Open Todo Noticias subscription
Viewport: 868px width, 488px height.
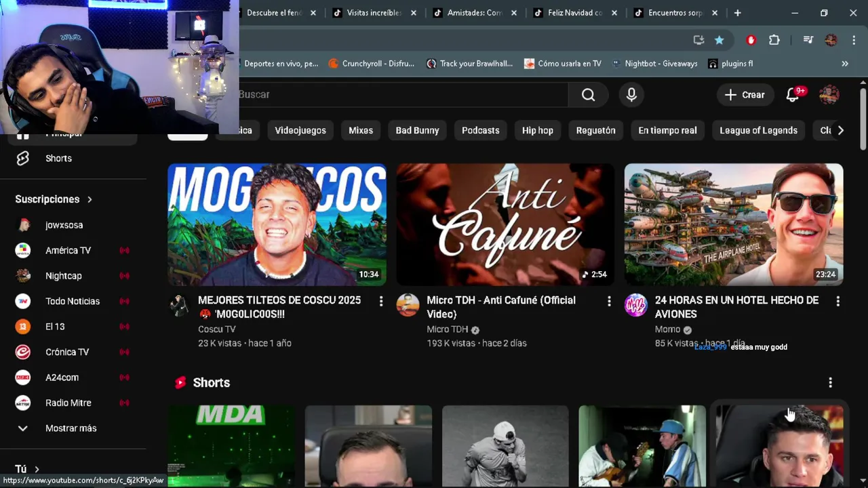coord(73,301)
